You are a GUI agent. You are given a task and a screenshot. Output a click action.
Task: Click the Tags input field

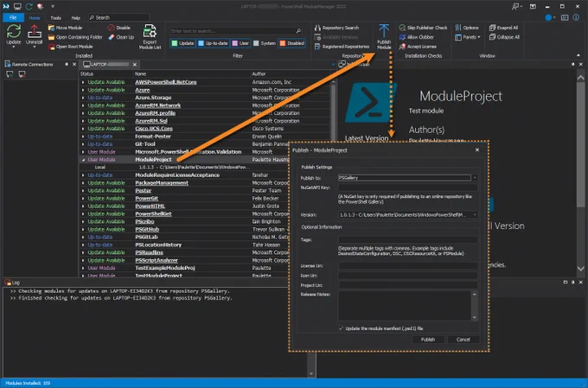[x=408, y=239]
